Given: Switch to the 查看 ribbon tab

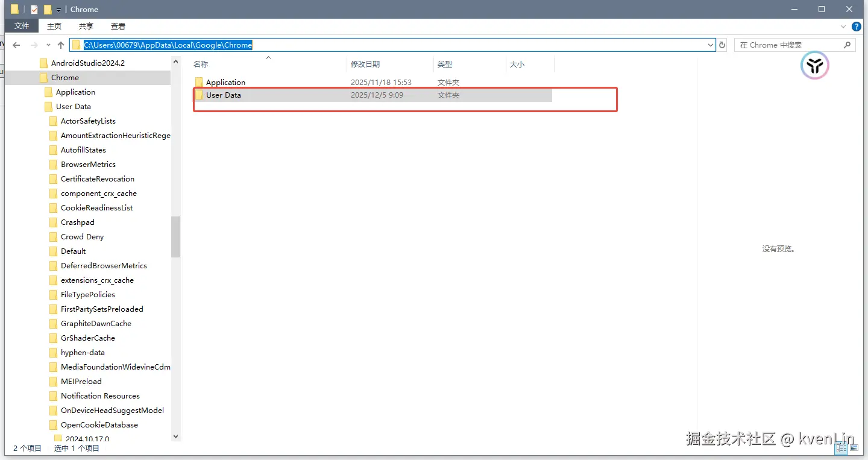Looking at the screenshot, I should (x=118, y=26).
